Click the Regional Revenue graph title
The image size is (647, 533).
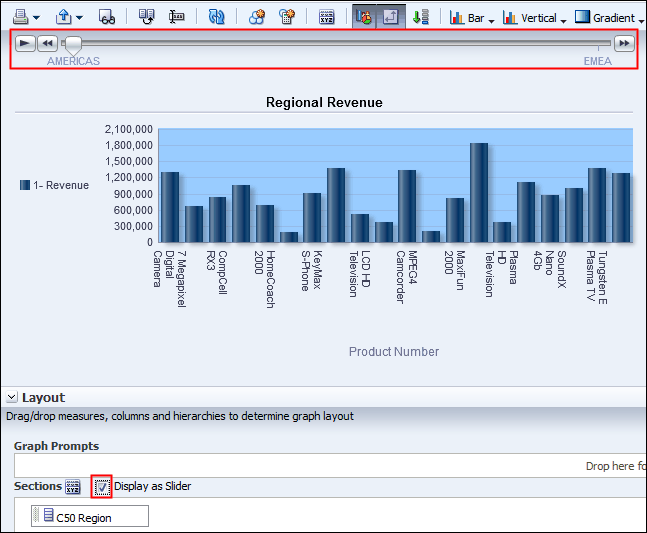coord(324,102)
